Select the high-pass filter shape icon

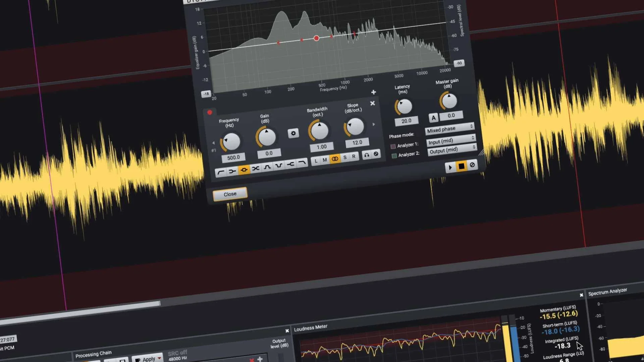tap(220, 173)
